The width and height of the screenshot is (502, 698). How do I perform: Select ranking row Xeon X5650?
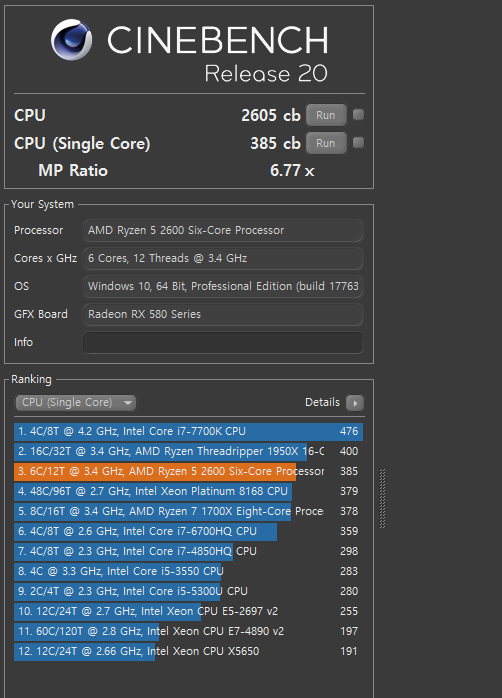coord(188,651)
